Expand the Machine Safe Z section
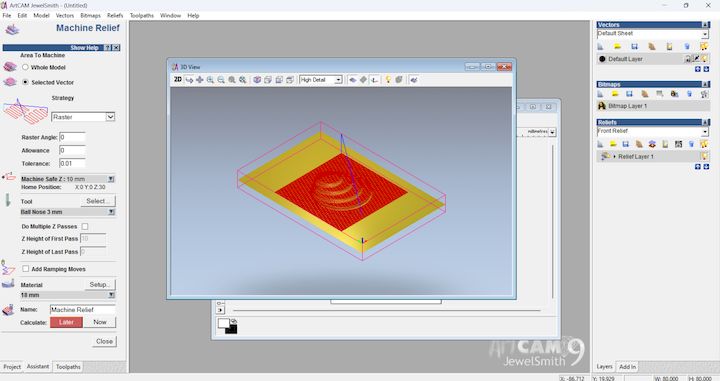 [x=111, y=179]
